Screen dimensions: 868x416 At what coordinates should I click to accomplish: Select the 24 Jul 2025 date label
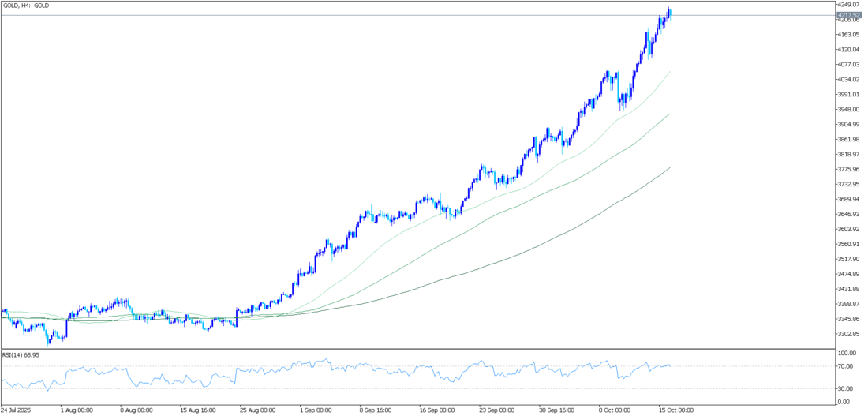(x=19, y=410)
